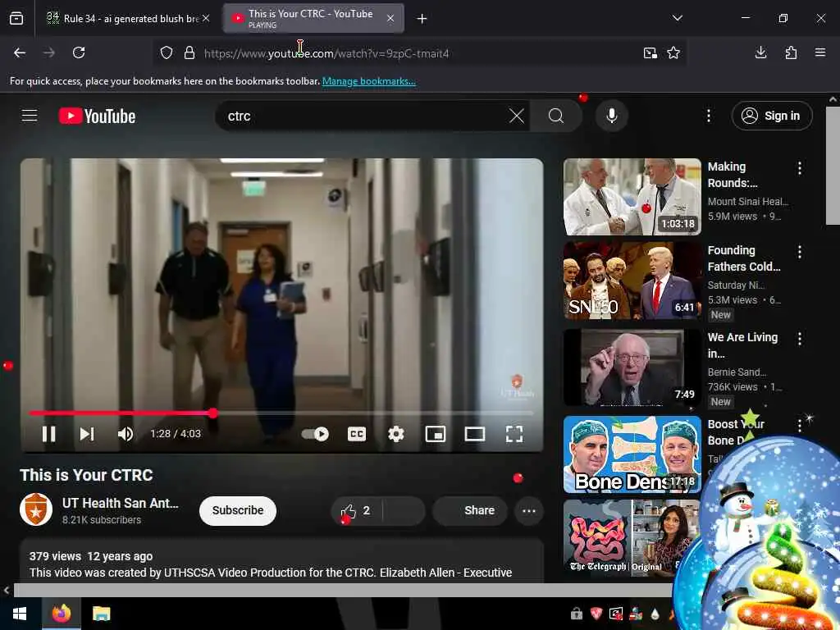Reload the current page
840x630 pixels.
point(79,52)
